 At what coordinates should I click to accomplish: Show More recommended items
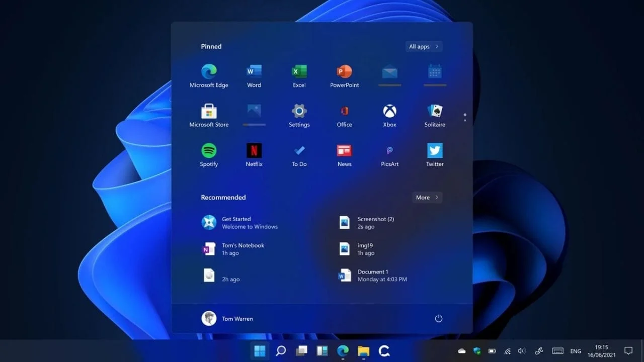click(427, 198)
